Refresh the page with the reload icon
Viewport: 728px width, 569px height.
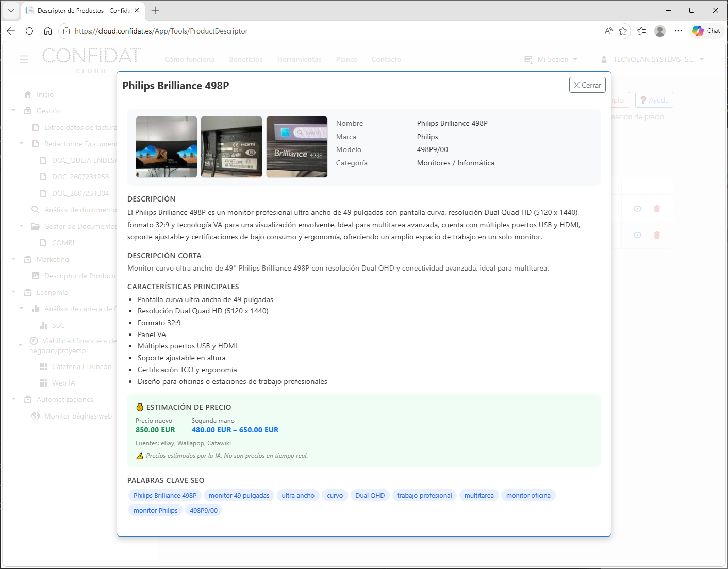click(29, 31)
